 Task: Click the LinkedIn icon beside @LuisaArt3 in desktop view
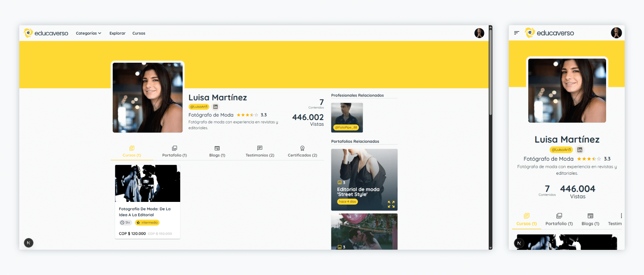coord(215,107)
